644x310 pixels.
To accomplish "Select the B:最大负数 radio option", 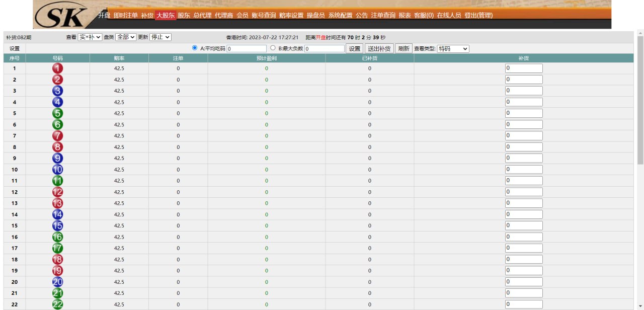I will click(273, 48).
